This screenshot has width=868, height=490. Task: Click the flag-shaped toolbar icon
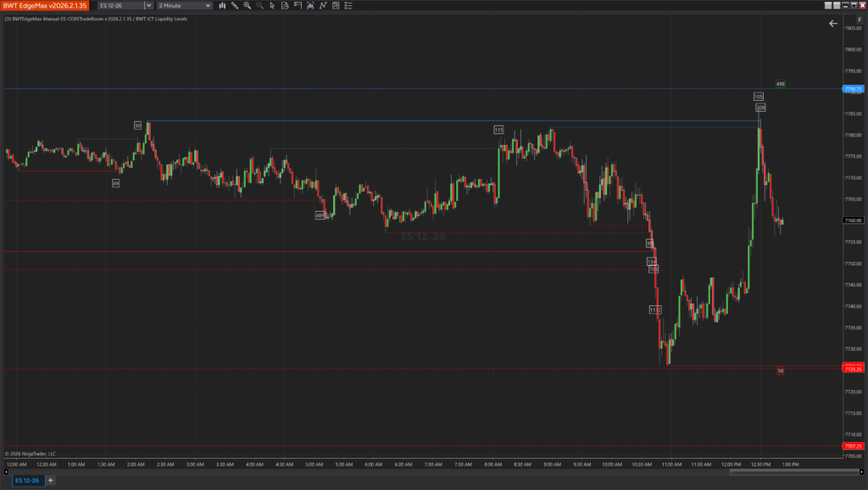pyautogui.click(x=298, y=6)
